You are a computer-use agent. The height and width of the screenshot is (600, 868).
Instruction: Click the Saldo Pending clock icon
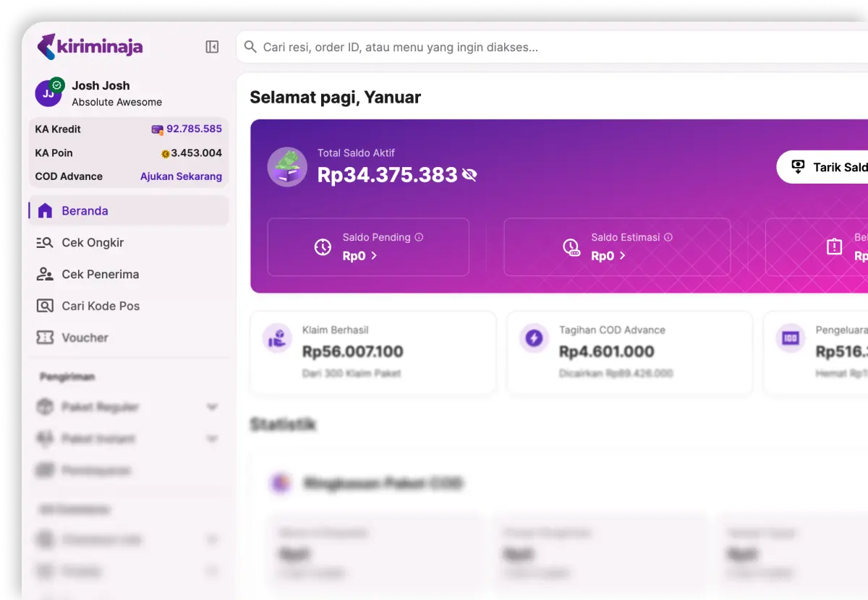click(x=323, y=247)
